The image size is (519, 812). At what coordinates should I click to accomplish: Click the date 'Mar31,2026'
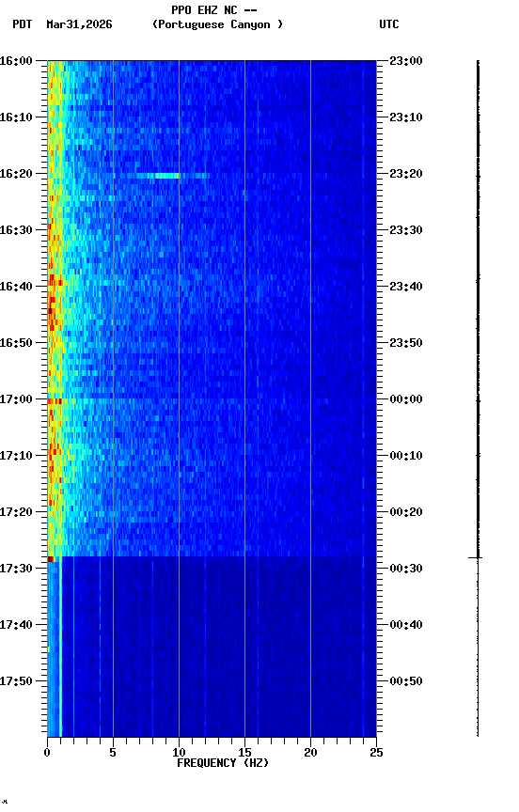(x=79, y=24)
